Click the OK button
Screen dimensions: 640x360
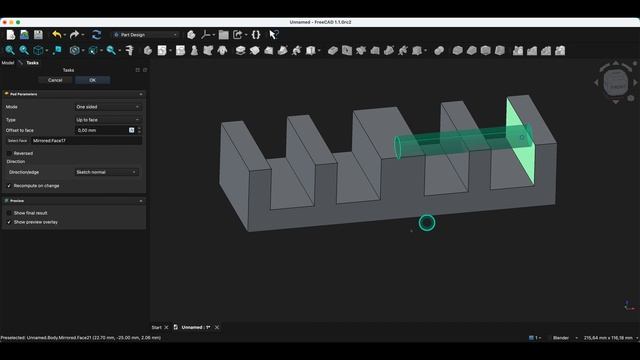tap(93, 80)
